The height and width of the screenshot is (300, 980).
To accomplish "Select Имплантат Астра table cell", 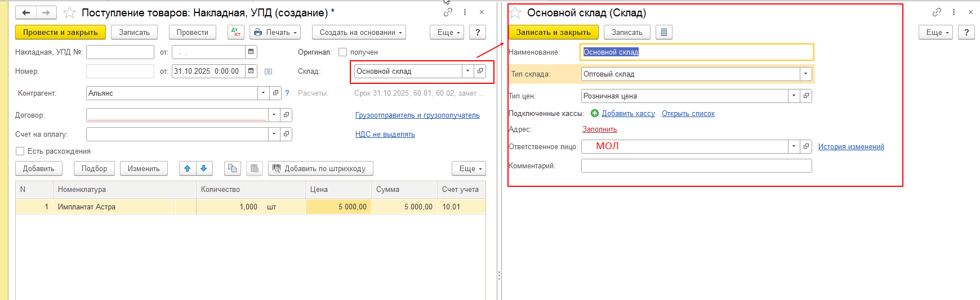I will tap(124, 207).
